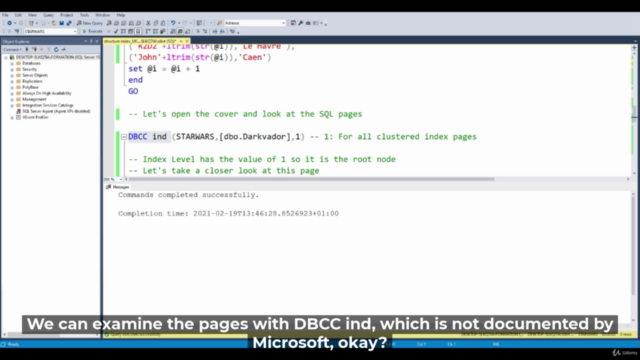Open the Edit menu
The height and width of the screenshot is (360, 640).
(18, 15)
